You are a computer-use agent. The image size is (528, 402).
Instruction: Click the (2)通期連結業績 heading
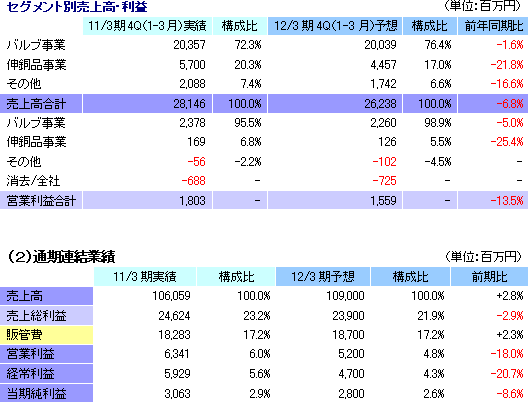(x=61, y=257)
